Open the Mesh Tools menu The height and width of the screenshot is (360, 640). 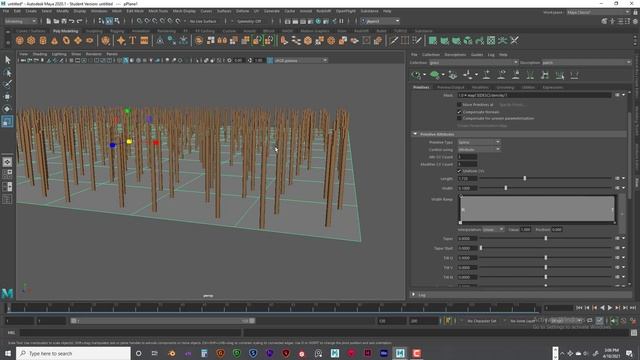(x=158, y=11)
